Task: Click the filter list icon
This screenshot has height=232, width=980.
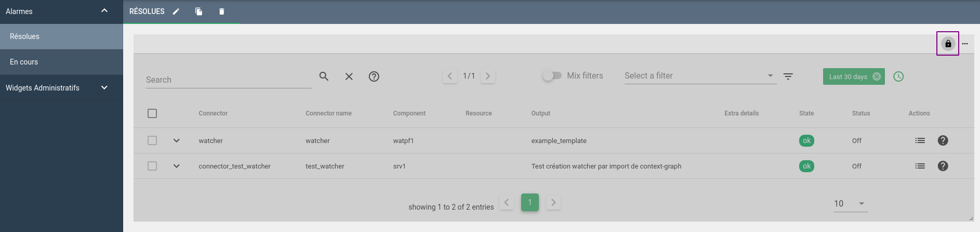Action: point(788,76)
